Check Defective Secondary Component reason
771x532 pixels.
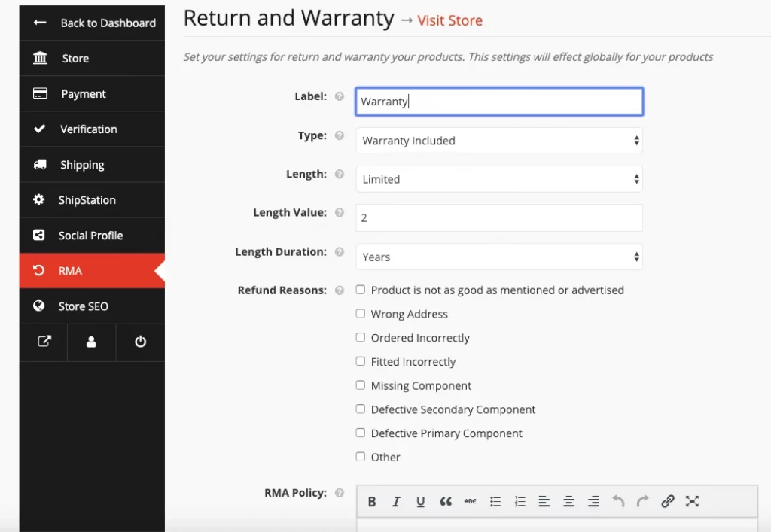click(361, 409)
